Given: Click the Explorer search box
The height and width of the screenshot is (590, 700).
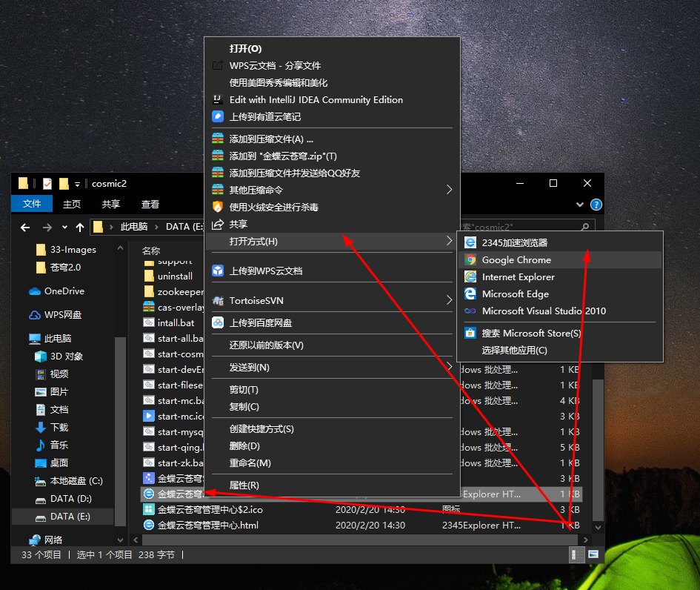Looking at the screenshot, I should point(527,227).
